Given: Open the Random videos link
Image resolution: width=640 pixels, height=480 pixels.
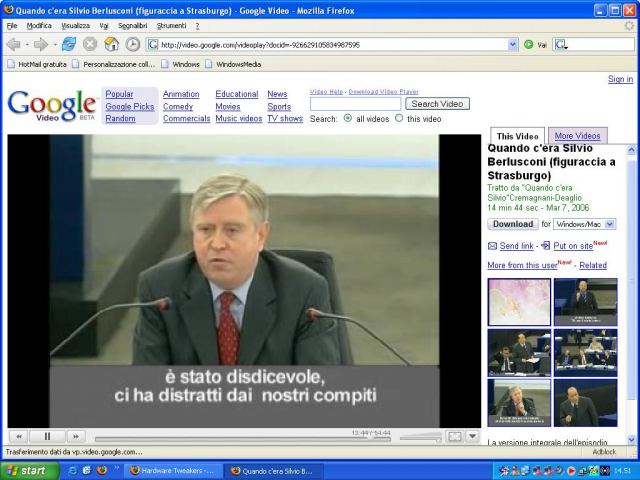Looking at the screenshot, I should pyautogui.click(x=120, y=118).
